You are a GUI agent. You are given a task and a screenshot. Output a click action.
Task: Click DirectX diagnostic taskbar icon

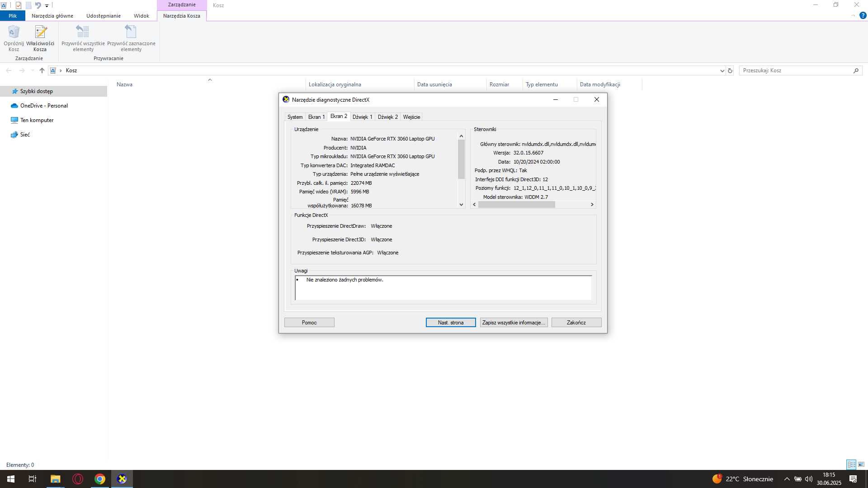[122, 479]
